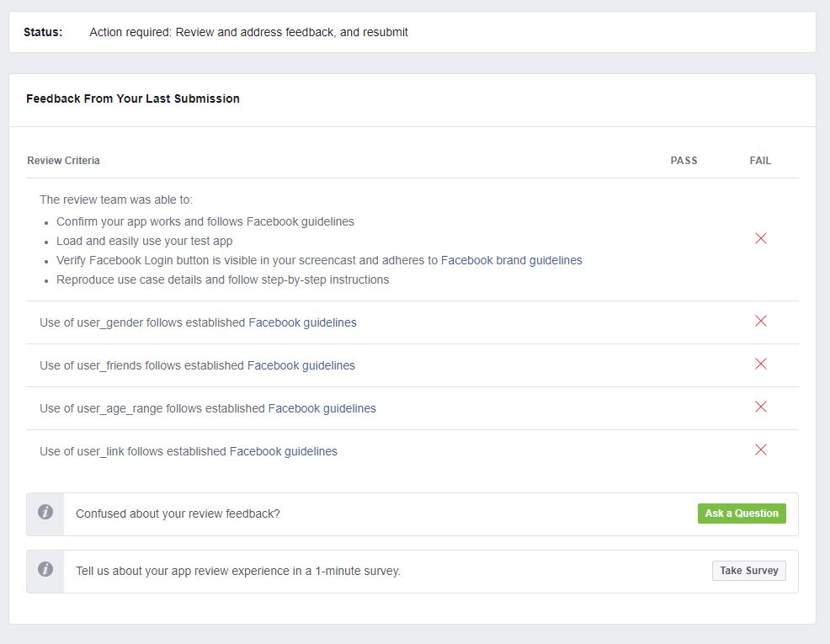830x644 pixels.
Task: Click the info icon beside review feedback question
Action: pos(45,512)
